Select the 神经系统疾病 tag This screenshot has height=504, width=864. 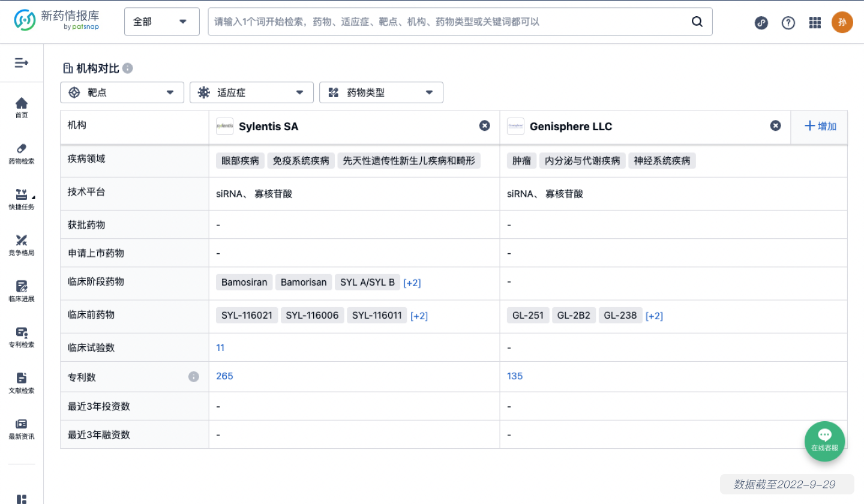(x=662, y=161)
